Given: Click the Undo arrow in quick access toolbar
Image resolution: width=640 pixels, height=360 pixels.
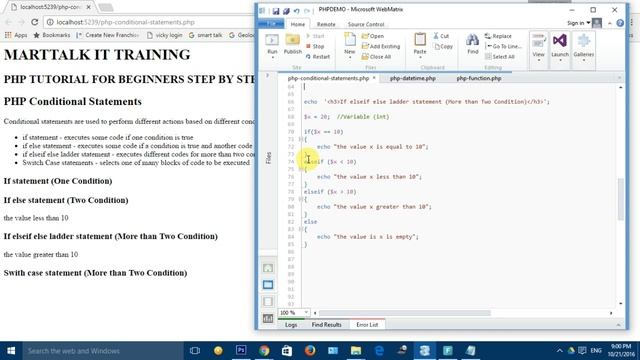Looking at the screenshot, I should click(297, 11).
